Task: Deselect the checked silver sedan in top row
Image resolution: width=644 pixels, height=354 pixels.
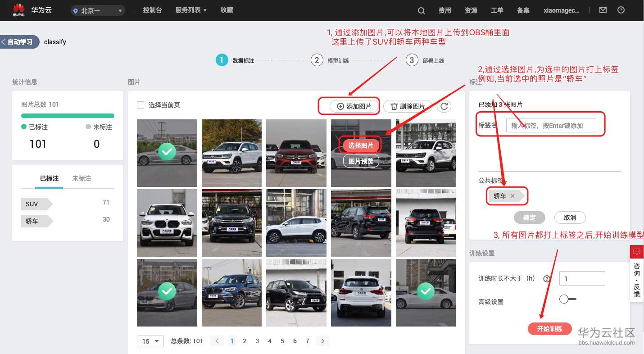Action: [167, 153]
